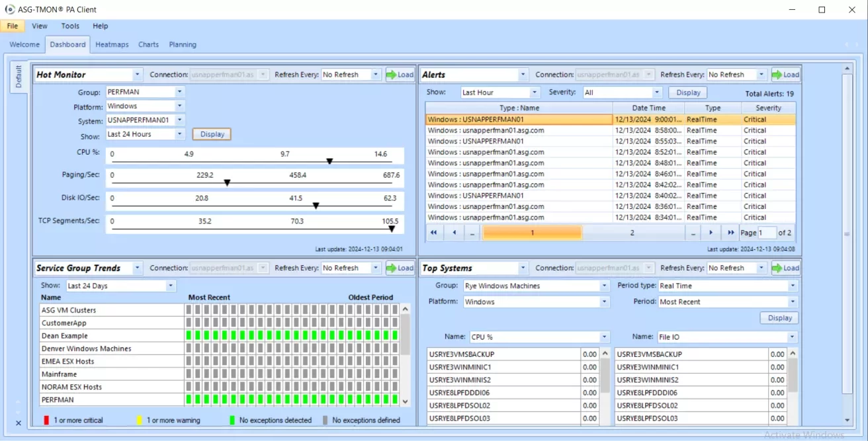Screen dimensions: 868x441
Task: Expand Period type Real Time dropdown
Action: click(793, 286)
